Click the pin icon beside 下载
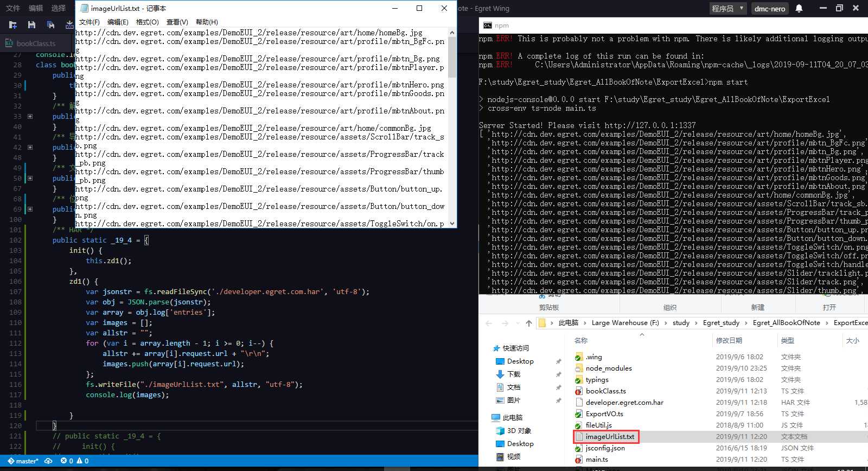This screenshot has width=868, height=471. coord(558,374)
